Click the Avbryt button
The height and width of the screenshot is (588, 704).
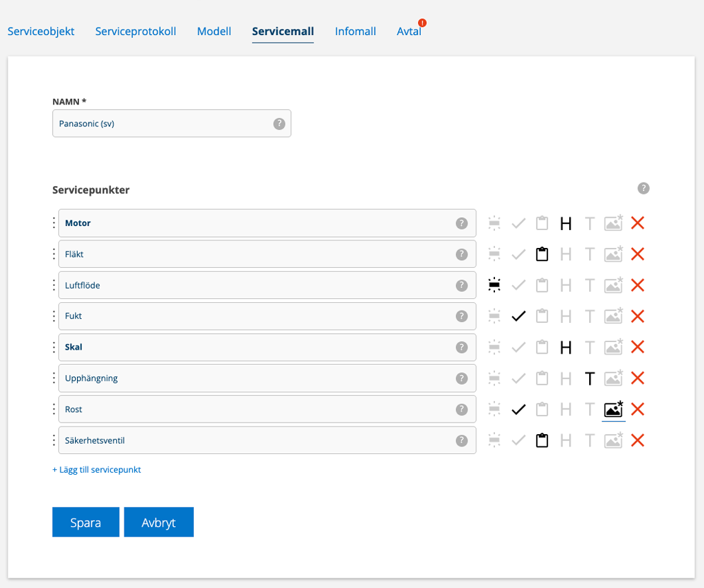coord(159,522)
